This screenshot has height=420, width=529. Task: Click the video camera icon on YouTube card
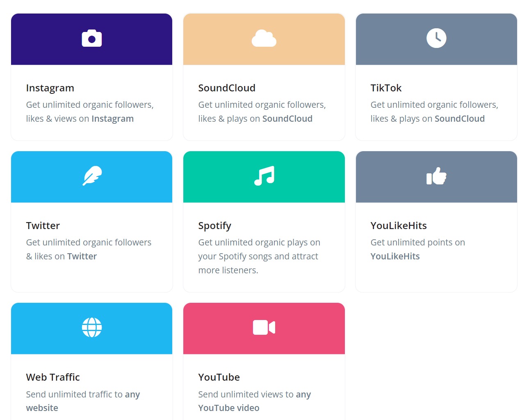point(264,327)
